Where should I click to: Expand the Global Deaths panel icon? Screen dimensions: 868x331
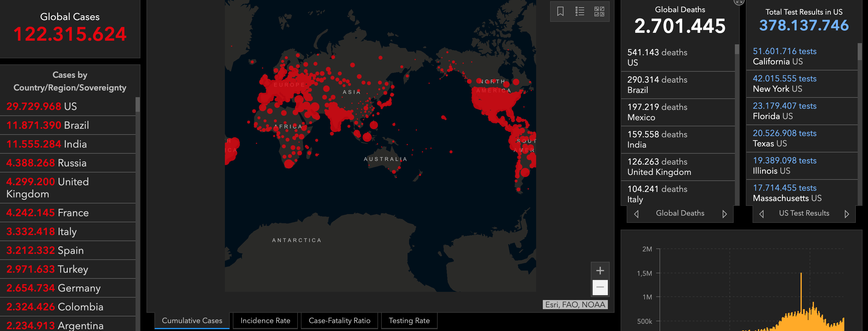click(x=739, y=2)
